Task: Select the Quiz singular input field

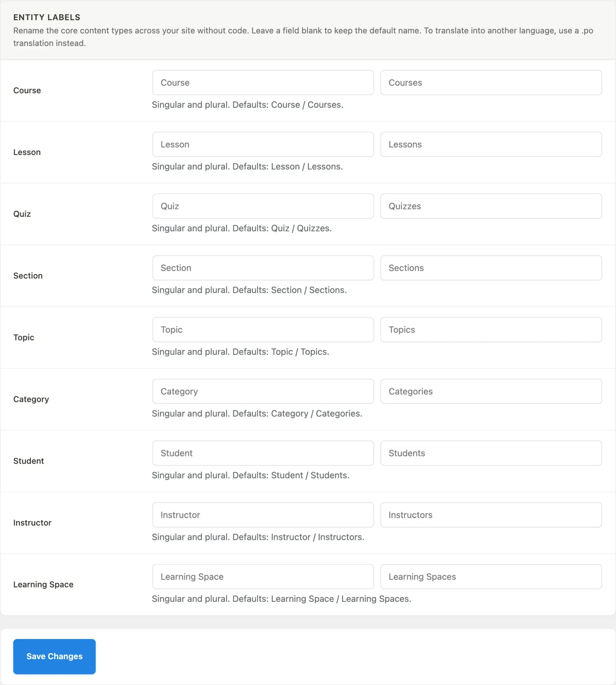Action: (x=263, y=206)
